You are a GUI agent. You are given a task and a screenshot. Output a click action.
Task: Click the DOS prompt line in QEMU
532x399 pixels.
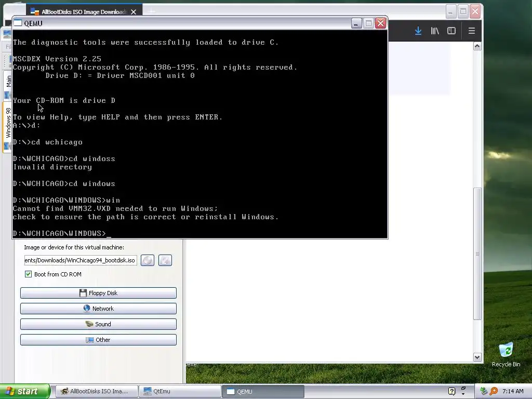coord(62,233)
